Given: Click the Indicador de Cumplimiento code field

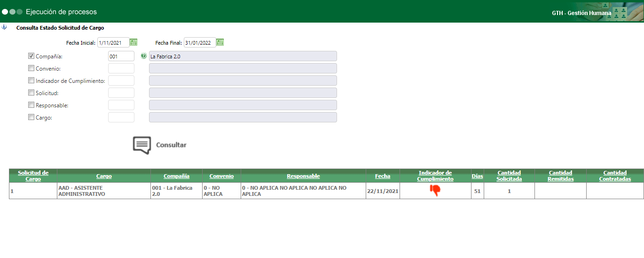Looking at the screenshot, I should 121,81.
